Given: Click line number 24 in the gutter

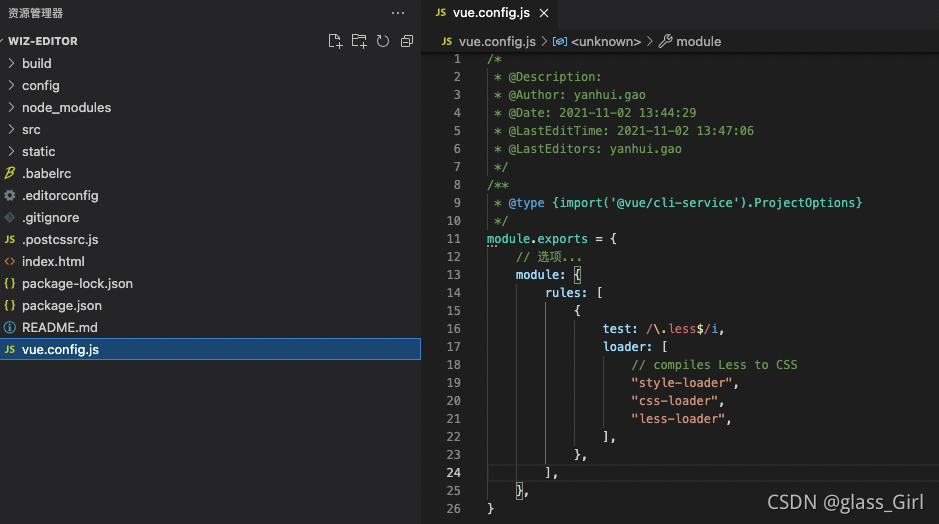Looking at the screenshot, I should [454, 472].
